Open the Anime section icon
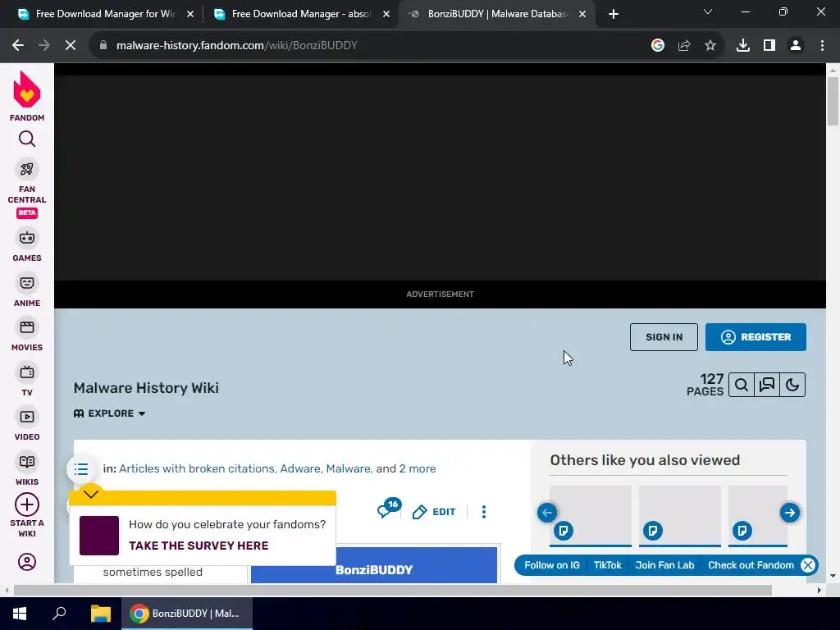840x630 pixels. (x=27, y=283)
